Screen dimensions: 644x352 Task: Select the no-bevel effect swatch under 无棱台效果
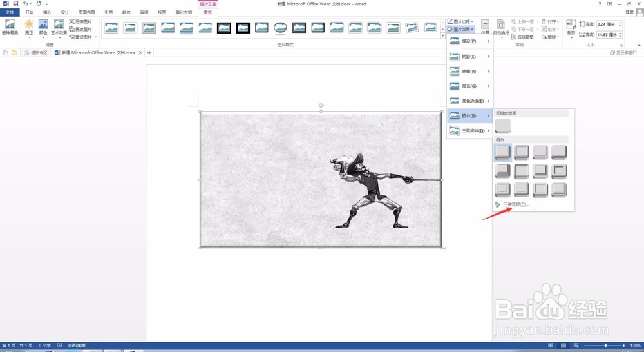point(503,126)
